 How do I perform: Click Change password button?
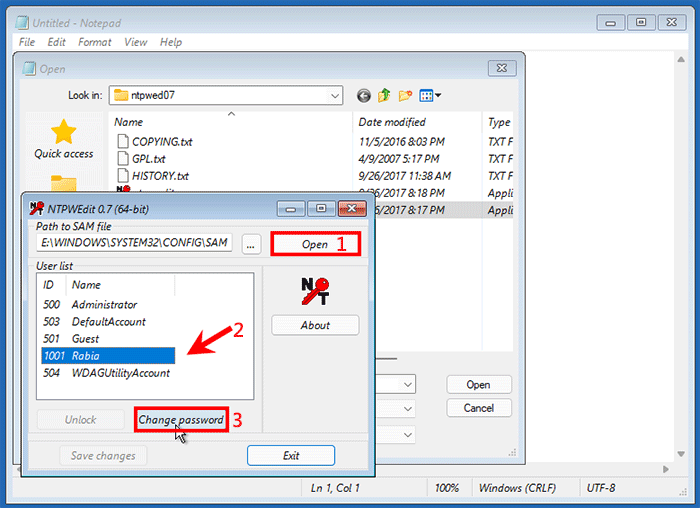(x=181, y=420)
